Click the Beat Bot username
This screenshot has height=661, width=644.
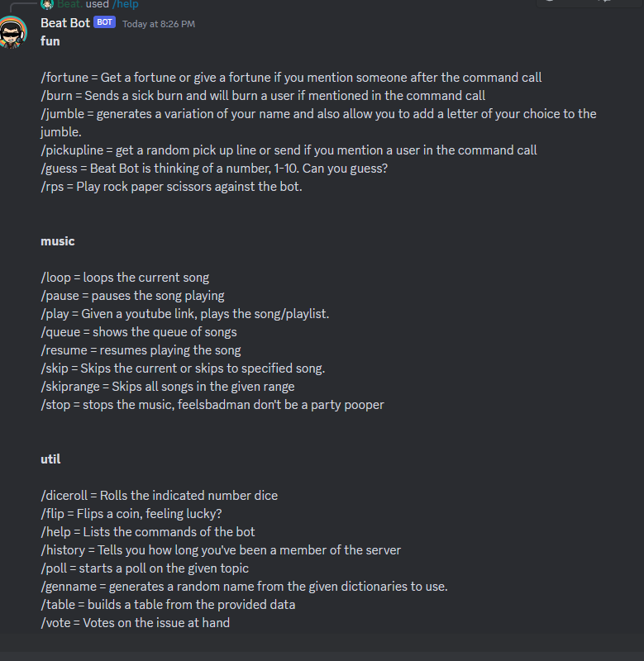click(x=65, y=23)
